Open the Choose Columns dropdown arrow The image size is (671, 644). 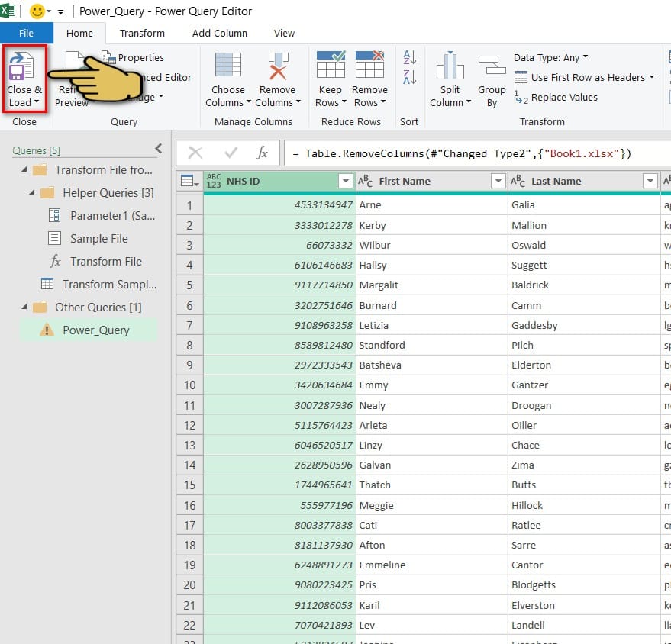pyautogui.click(x=249, y=102)
